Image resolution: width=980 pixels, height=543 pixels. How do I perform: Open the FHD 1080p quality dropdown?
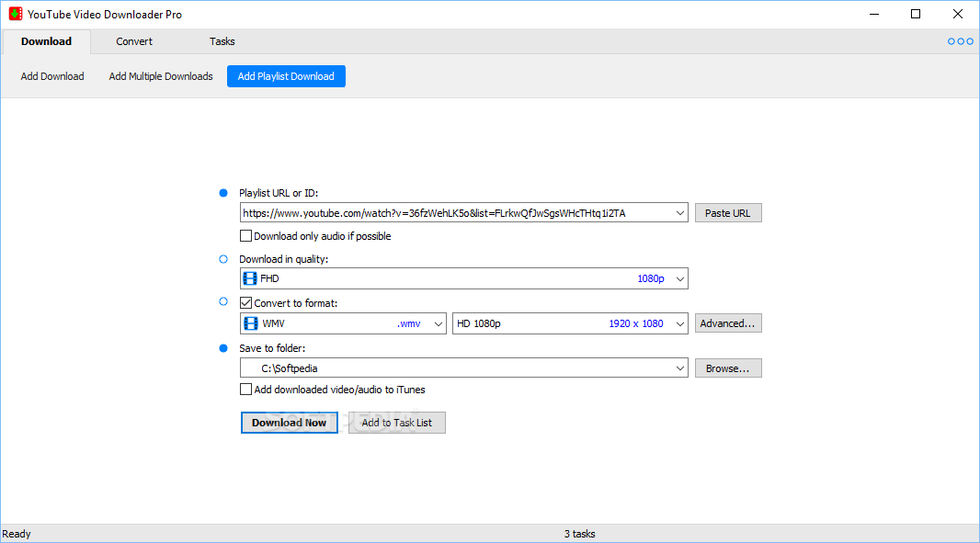coord(463,278)
